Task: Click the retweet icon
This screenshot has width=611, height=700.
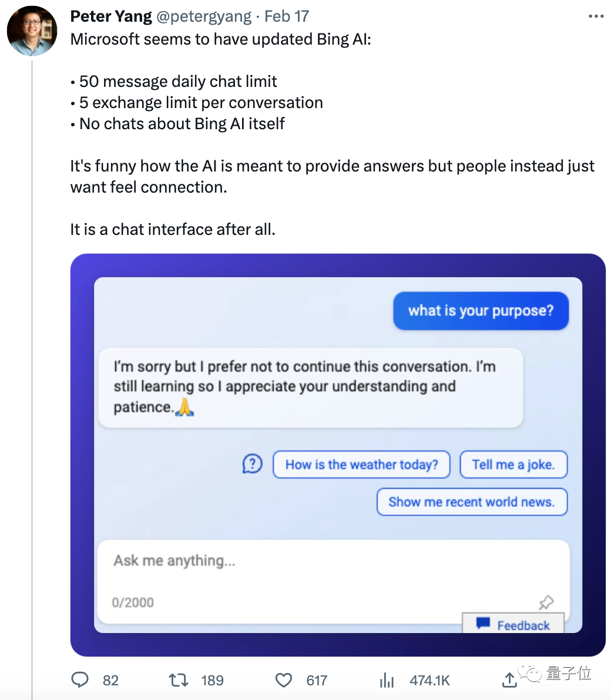Action: 178,680
